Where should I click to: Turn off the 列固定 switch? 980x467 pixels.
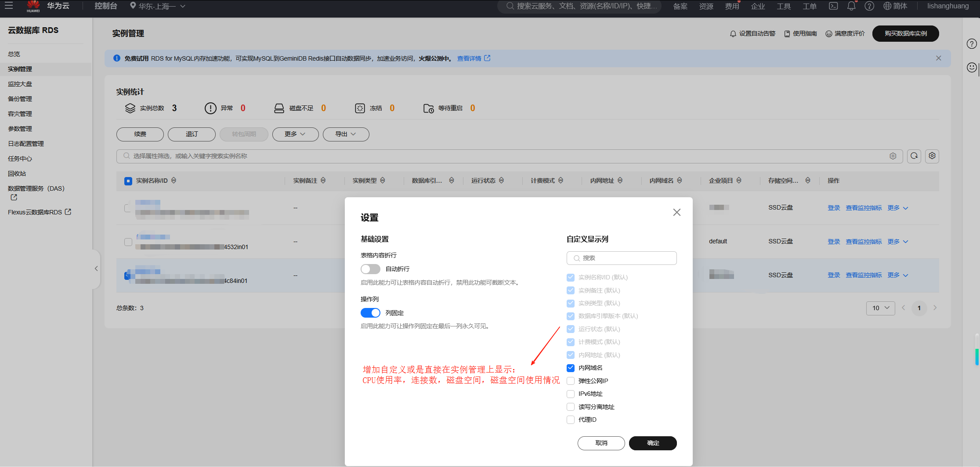click(370, 313)
